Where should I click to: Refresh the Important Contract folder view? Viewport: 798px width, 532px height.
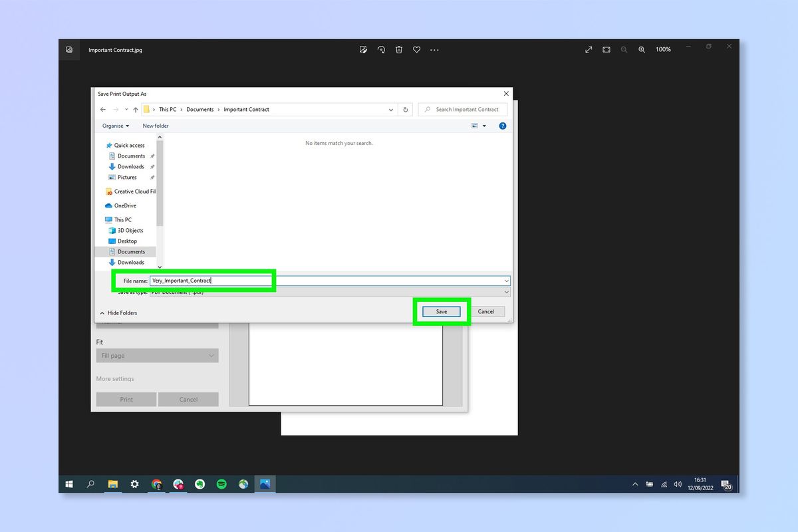pos(406,109)
